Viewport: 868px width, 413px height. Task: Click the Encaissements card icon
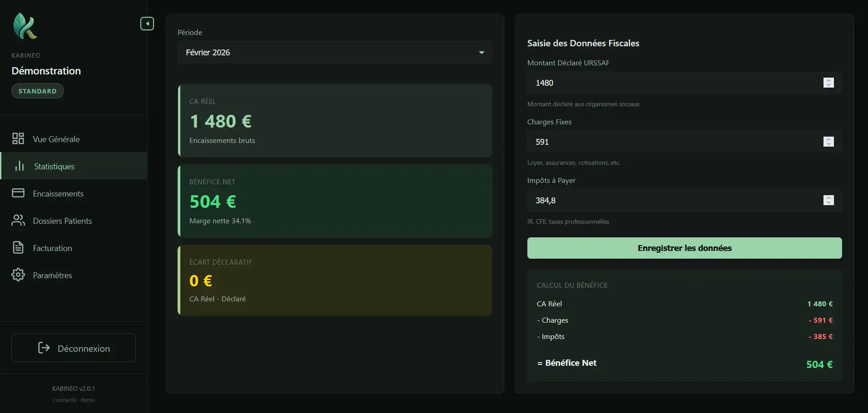pos(18,193)
